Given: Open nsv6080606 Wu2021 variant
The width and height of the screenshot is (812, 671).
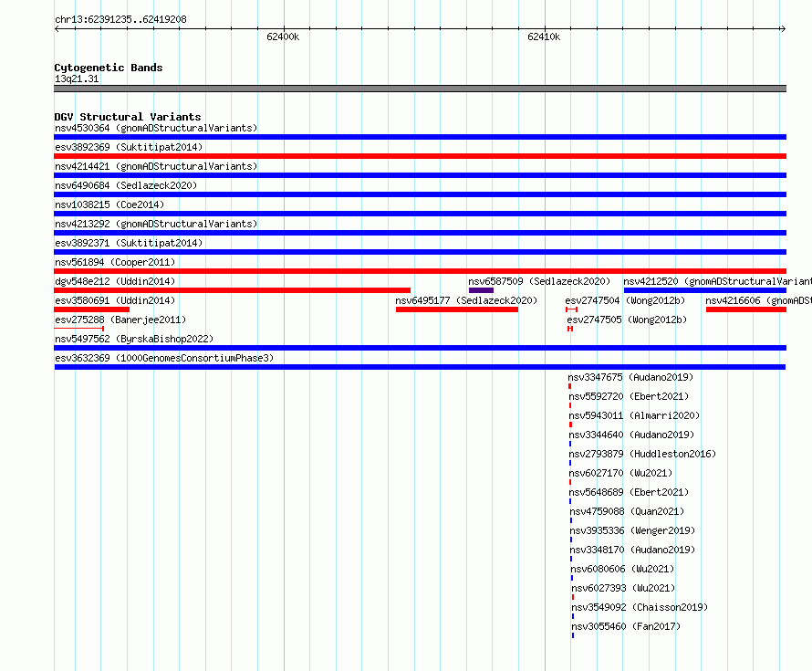Looking at the screenshot, I should (622, 569).
